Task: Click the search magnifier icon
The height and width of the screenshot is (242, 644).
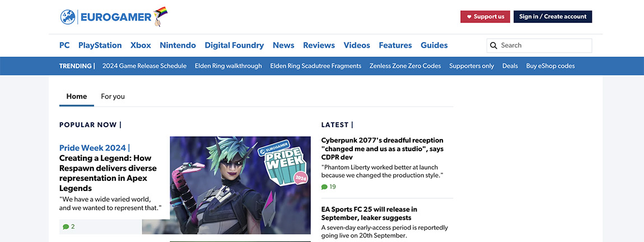Action: [494, 45]
